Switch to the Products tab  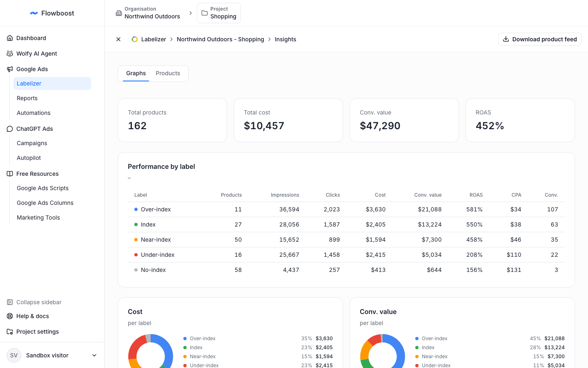168,73
